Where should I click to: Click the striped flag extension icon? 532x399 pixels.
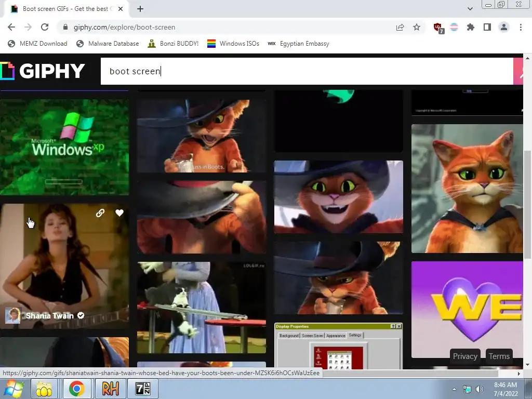coord(454,27)
